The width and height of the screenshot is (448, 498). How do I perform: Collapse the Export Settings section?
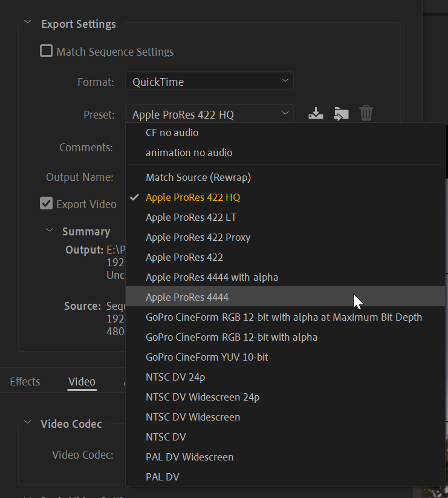[27, 24]
